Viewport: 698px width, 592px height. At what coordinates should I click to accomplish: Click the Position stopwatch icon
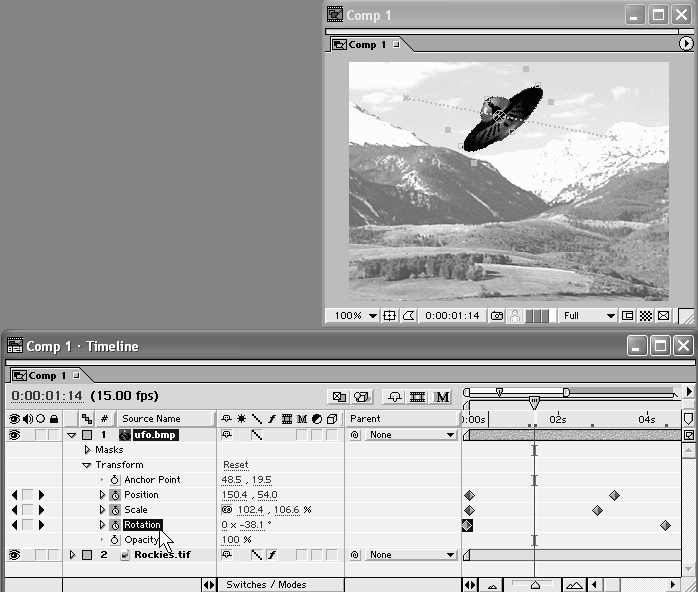115,495
